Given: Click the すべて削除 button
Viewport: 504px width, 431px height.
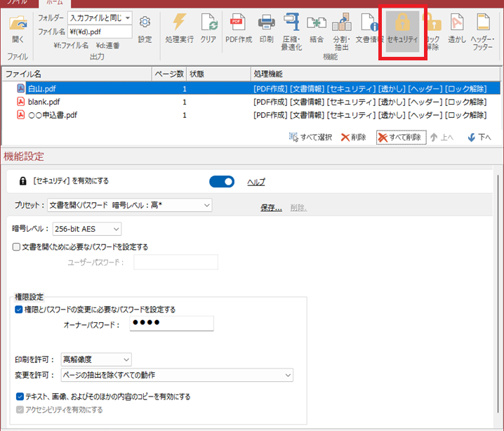Looking at the screenshot, I should click(x=400, y=137).
